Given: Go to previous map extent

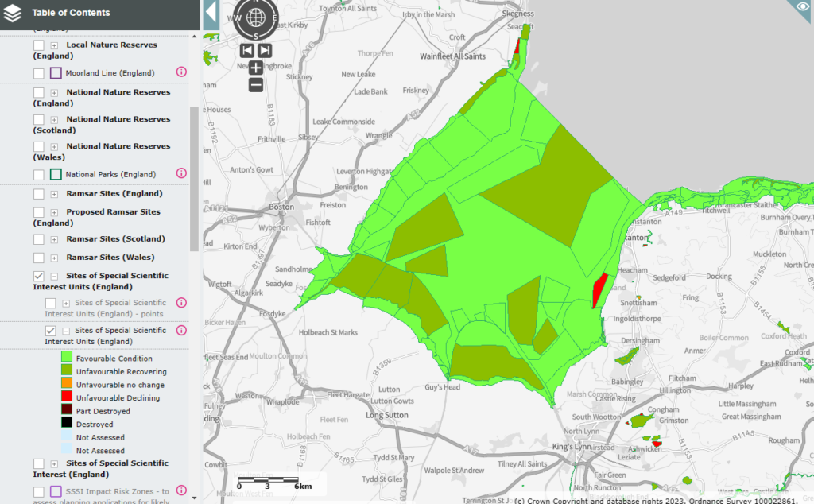Looking at the screenshot, I should point(247,51).
